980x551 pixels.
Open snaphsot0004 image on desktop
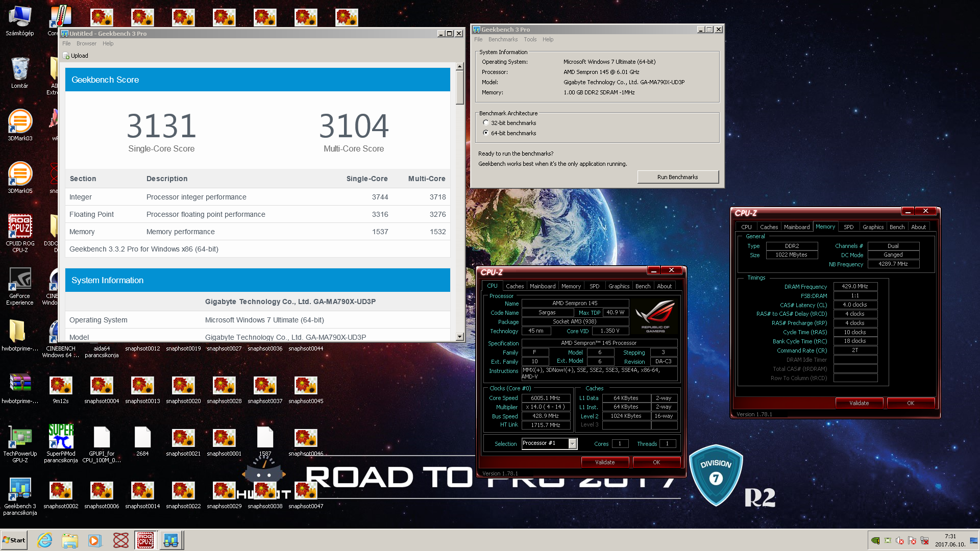click(102, 389)
